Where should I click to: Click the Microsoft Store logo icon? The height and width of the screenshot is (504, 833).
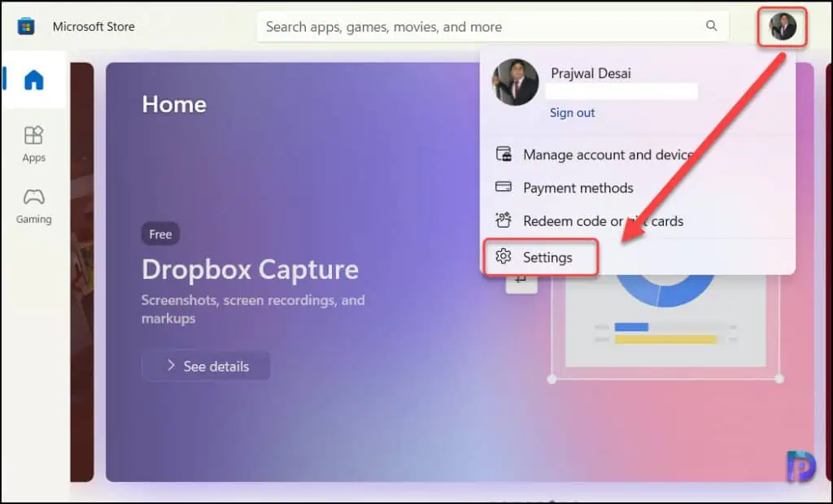click(x=26, y=26)
